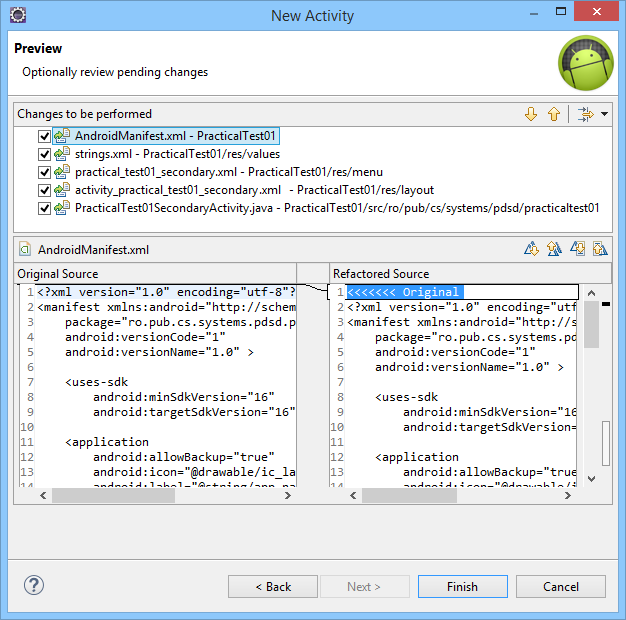626x620 pixels.
Task: Click the Finish button
Action: click(463, 586)
